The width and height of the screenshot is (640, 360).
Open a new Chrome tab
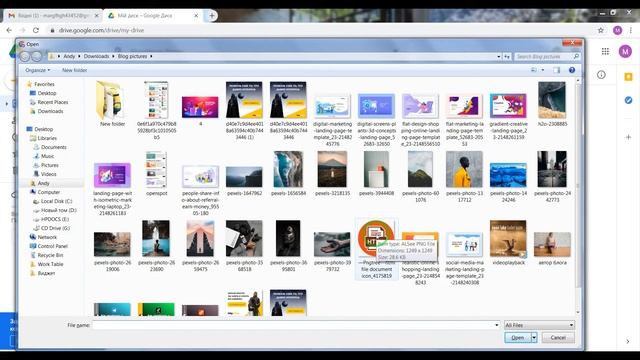point(212,16)
